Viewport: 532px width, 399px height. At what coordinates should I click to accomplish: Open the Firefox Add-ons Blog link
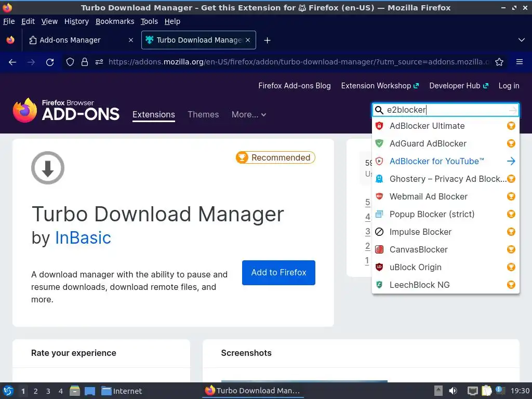point(295,86)
